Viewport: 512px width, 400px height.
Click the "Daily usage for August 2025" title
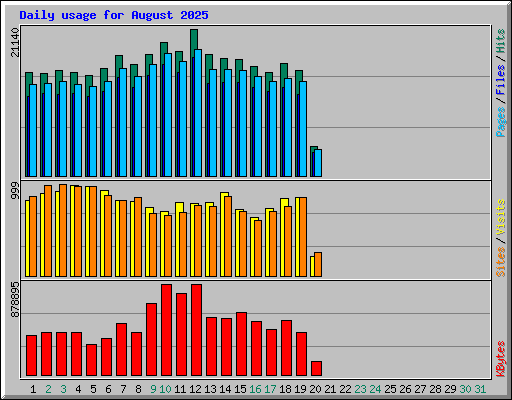[x=114, y=15]
